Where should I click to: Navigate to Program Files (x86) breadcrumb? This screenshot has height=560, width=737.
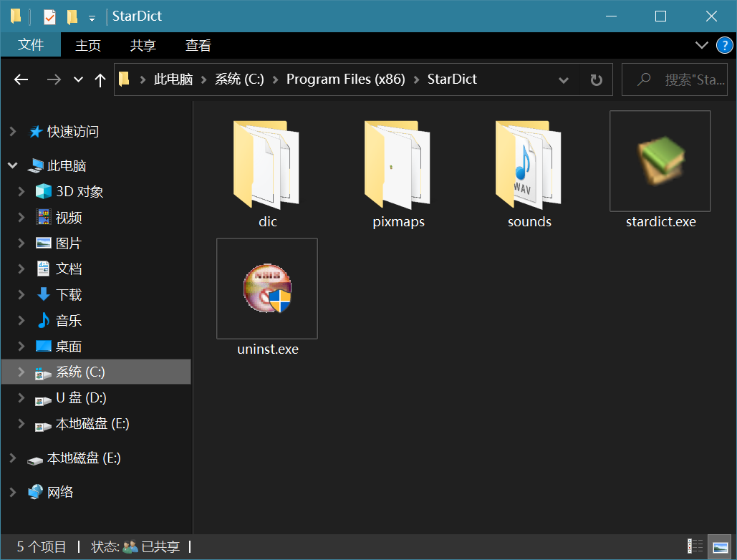(345, 79)
